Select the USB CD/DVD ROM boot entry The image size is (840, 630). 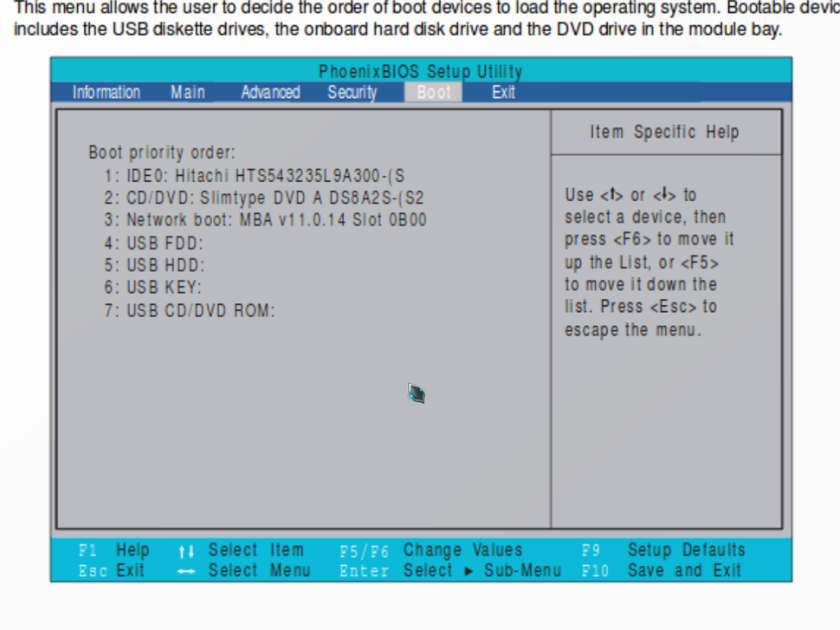(x=189, y=310)
